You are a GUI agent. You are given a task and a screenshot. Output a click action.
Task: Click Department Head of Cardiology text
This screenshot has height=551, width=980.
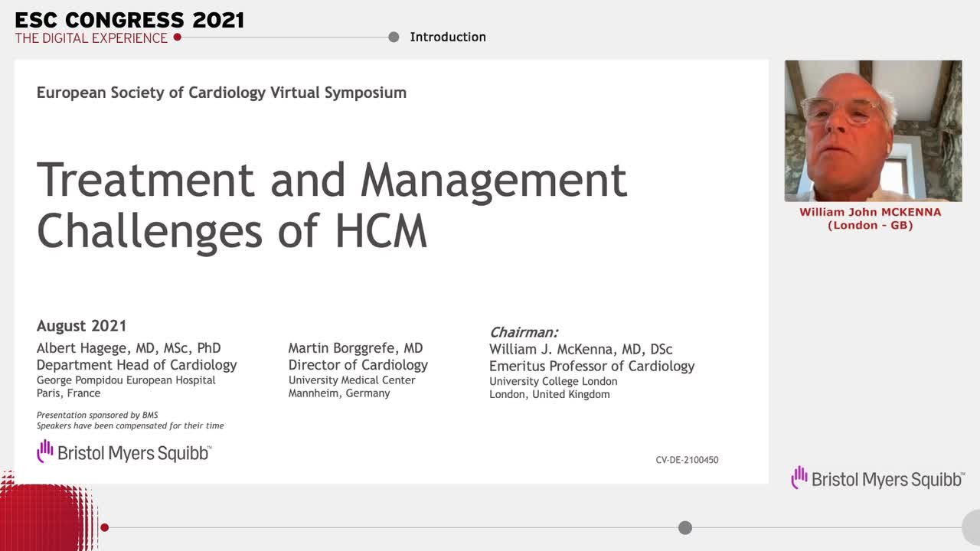pyautogui.click(x=137, y=365)
